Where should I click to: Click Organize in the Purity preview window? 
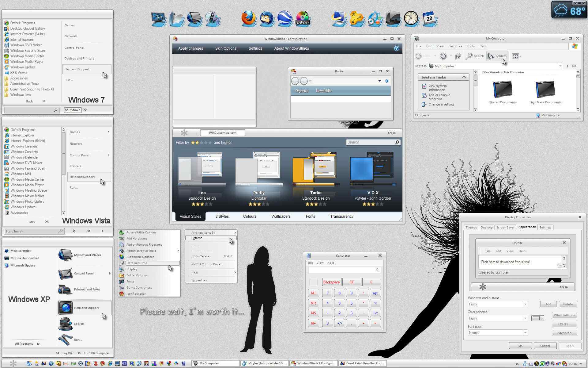point(302,91)
